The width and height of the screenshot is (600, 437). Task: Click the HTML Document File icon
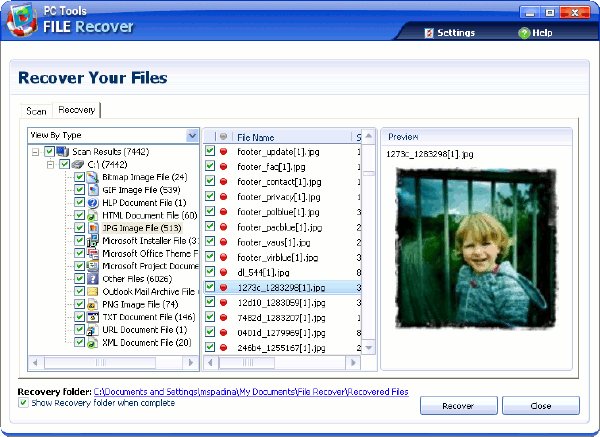[x=93, y=215]
